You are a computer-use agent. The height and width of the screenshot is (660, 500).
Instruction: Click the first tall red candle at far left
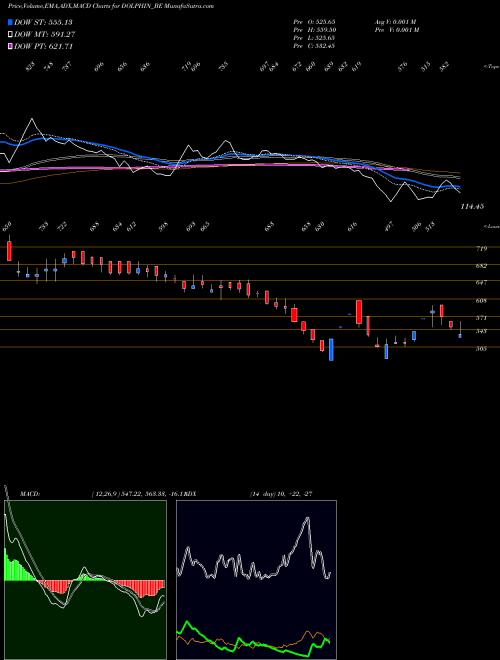pyautogui.click(x=9, y=249)
